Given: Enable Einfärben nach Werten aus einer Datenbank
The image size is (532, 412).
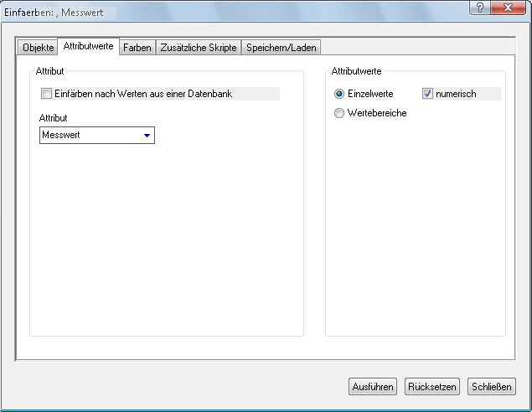Looking at the screenshot, I should coord(47,94).
